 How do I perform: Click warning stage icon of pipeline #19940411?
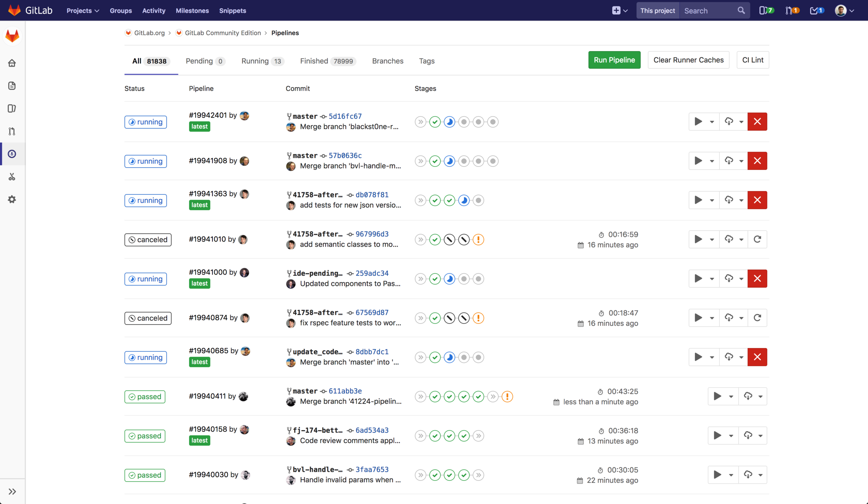coord(507,396)
